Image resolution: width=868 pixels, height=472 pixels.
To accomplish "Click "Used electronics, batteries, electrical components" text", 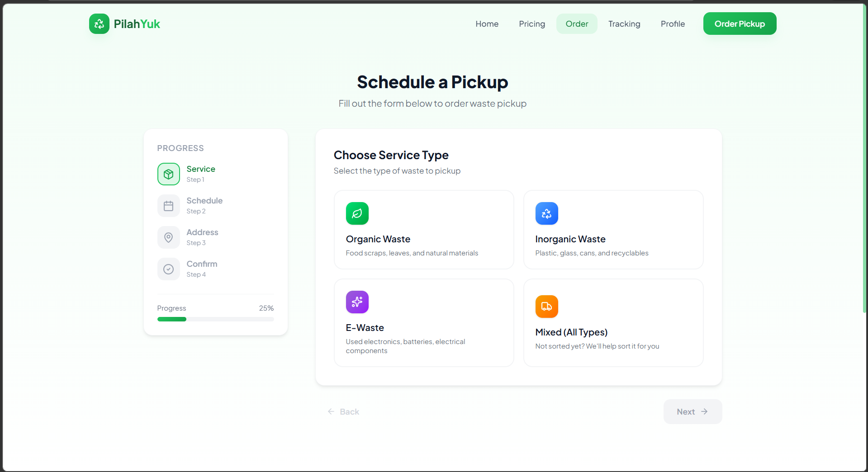I will click(405, 346).
